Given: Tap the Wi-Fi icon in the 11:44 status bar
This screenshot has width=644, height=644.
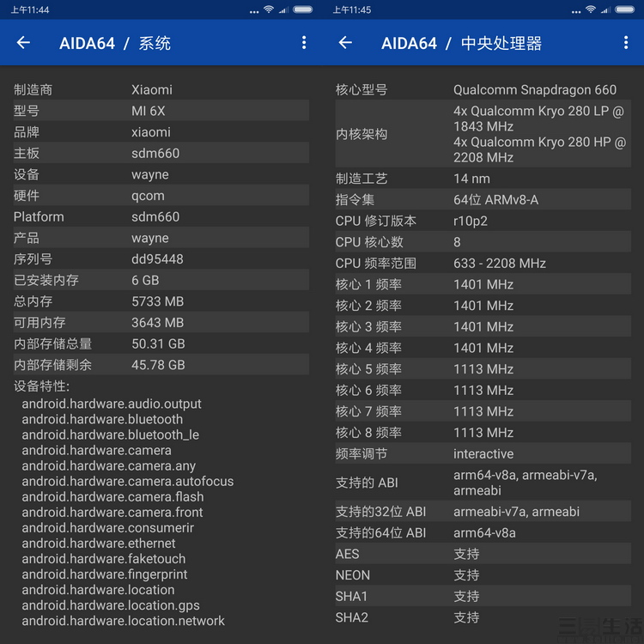Looking at the screenshot, I should click(x=269, y=9).
